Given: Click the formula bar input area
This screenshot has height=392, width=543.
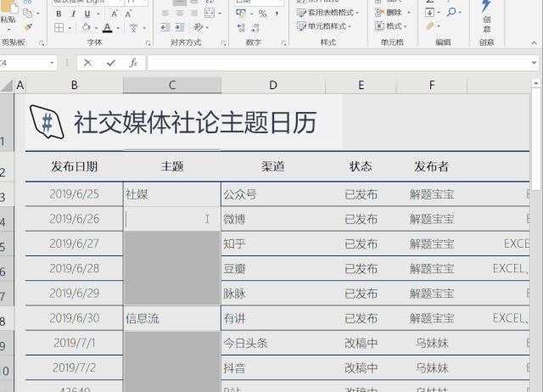Looking at the screenshot, I should point(339,63).
